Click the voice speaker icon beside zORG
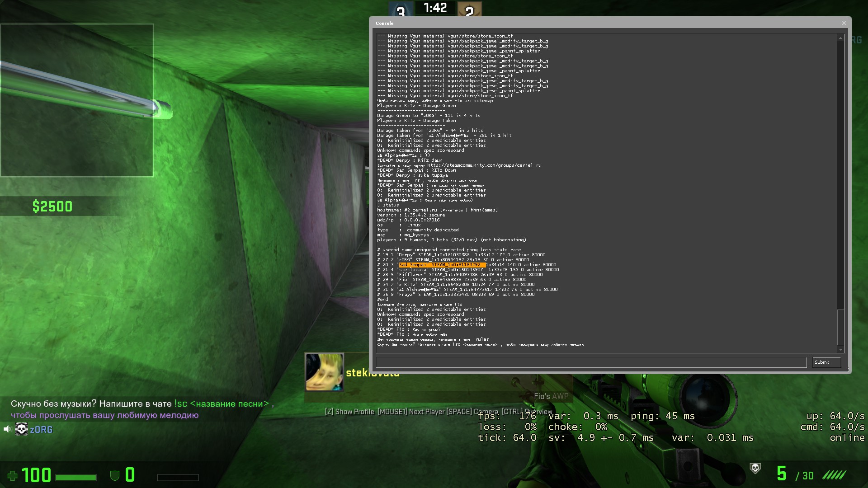868x488 pixels. (7, 429)
